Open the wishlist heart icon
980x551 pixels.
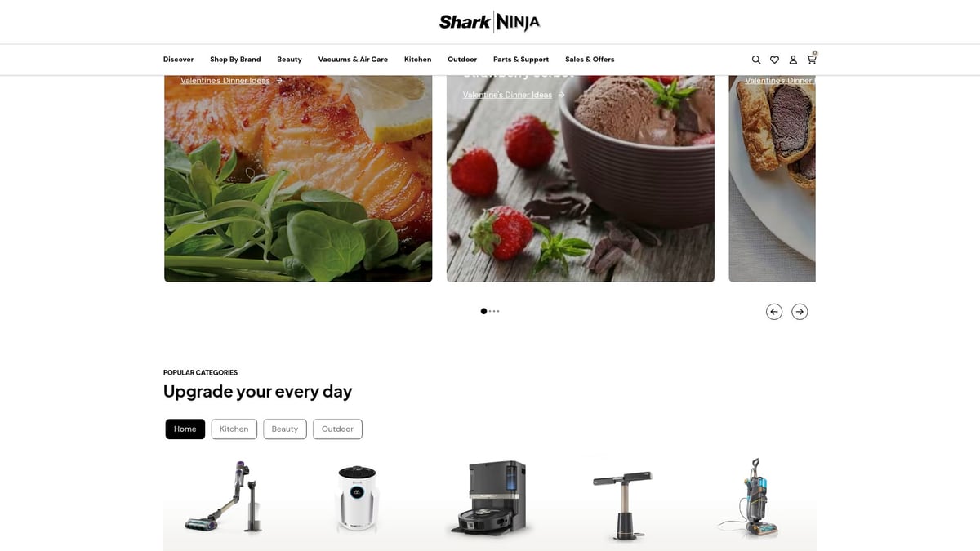774,60
